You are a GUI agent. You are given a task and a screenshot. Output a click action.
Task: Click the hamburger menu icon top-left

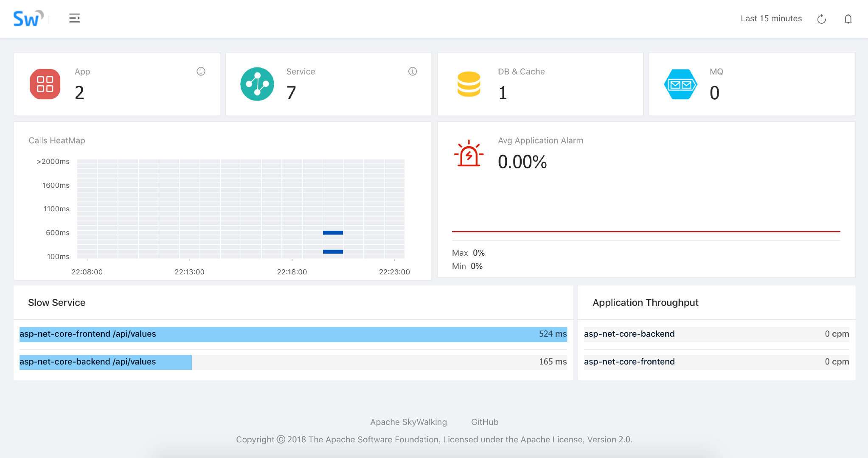pyautogui.click(x=74, y=18)
